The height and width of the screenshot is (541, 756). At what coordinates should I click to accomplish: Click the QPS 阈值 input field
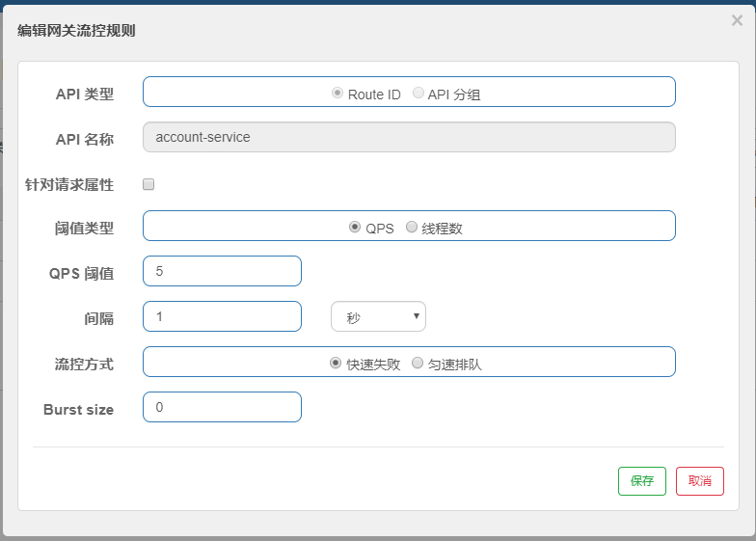tap(222, 271)
